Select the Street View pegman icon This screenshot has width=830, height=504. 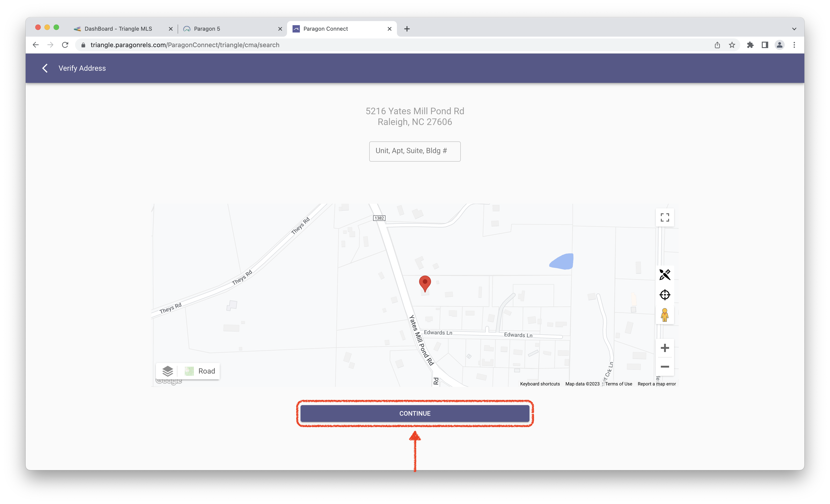665,315
